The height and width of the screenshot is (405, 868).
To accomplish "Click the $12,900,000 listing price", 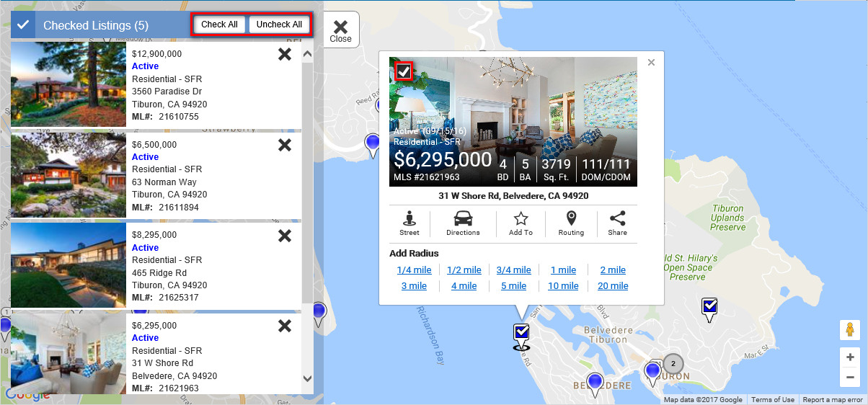I will (x=157, y=54).
